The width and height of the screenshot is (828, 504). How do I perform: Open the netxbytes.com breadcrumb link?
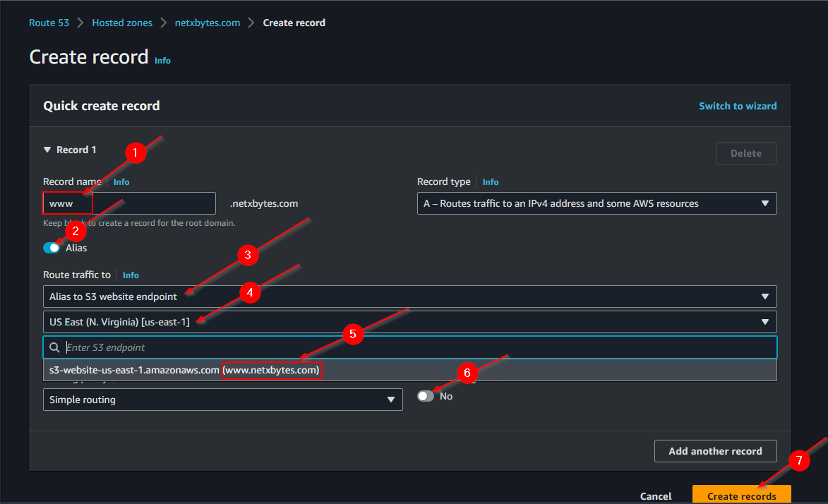(208, 23)
